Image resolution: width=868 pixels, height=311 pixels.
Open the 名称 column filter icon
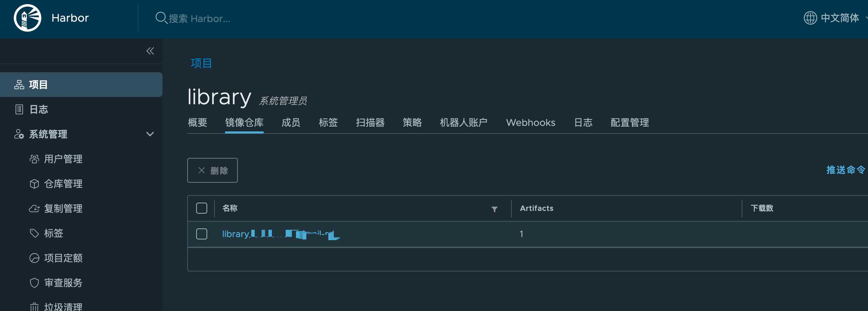[495, 209]
